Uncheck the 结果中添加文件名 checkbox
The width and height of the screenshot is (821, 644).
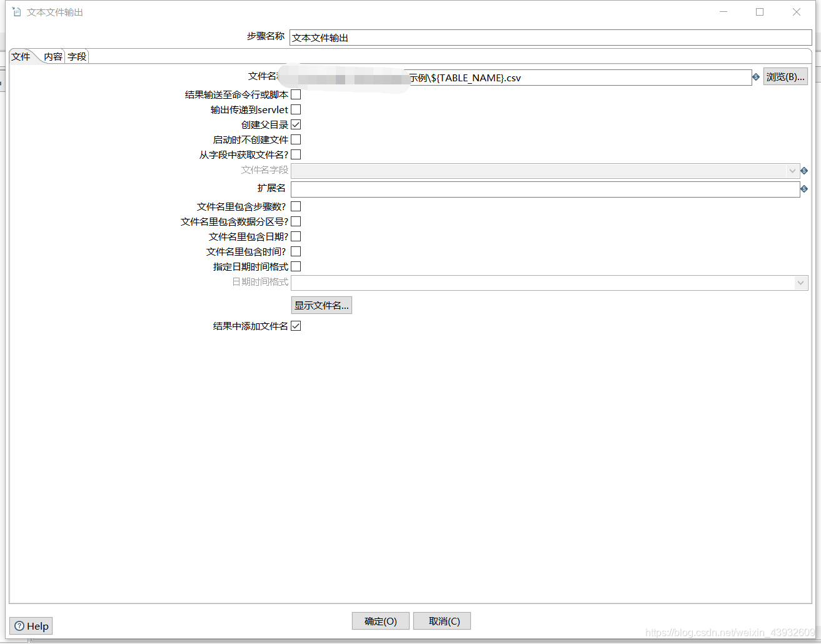click(x=296, y=326)
